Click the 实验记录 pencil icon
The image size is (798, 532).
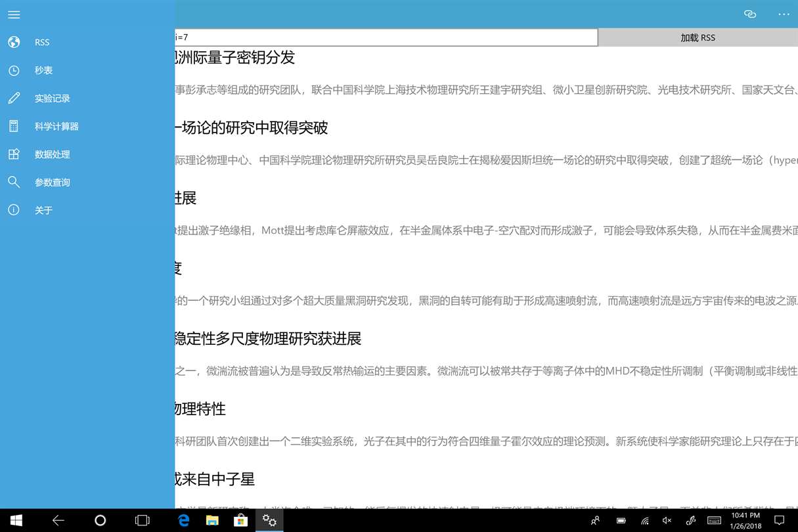coord(14,99)
